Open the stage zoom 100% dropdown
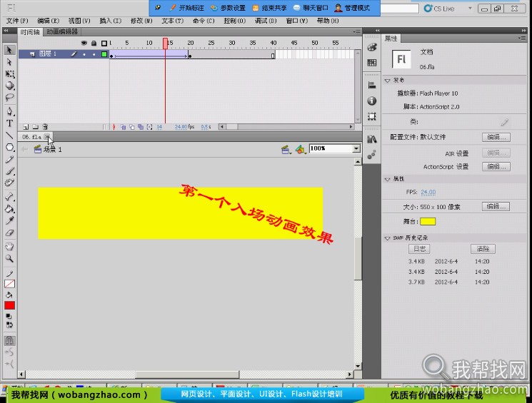Screen dimensions: 532x403 356,148
